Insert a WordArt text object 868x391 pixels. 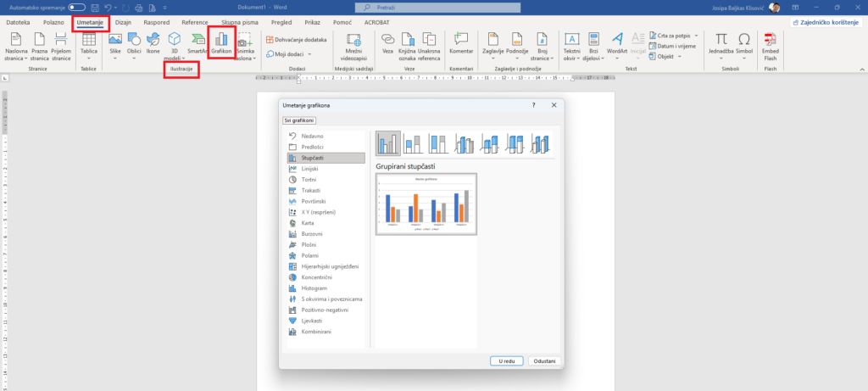click(617, 44)
